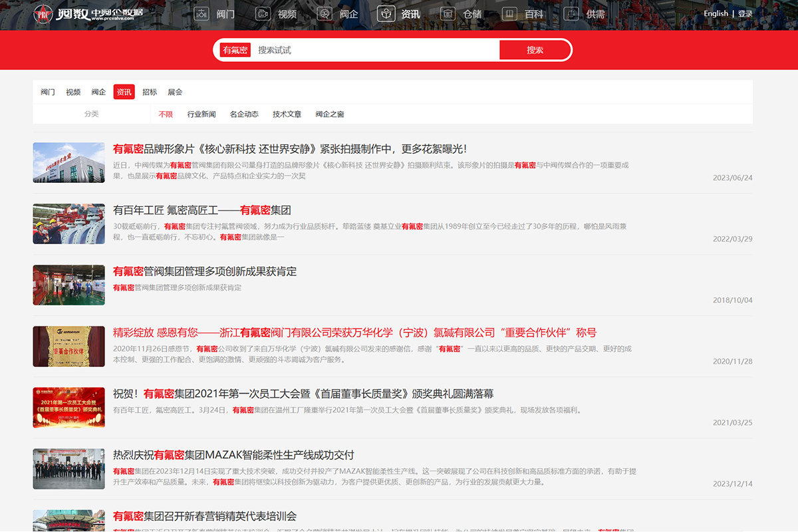Open article 有氟密集团召开新春营销精英代表培训会
The image size is (798, 532).
[205, 516]
